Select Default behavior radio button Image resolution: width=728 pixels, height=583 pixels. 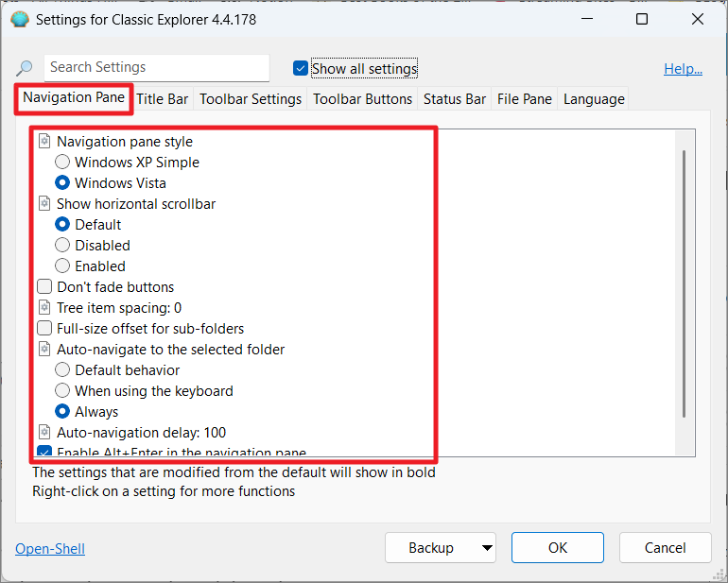[x=62, y=369]
